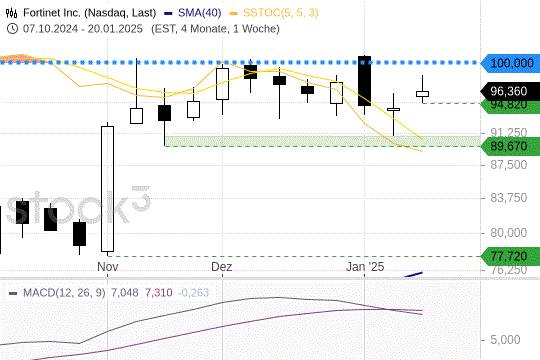Click the MACD(12, 26, 9) indicator label
This screenshot has width=540, height=360.
64,293
